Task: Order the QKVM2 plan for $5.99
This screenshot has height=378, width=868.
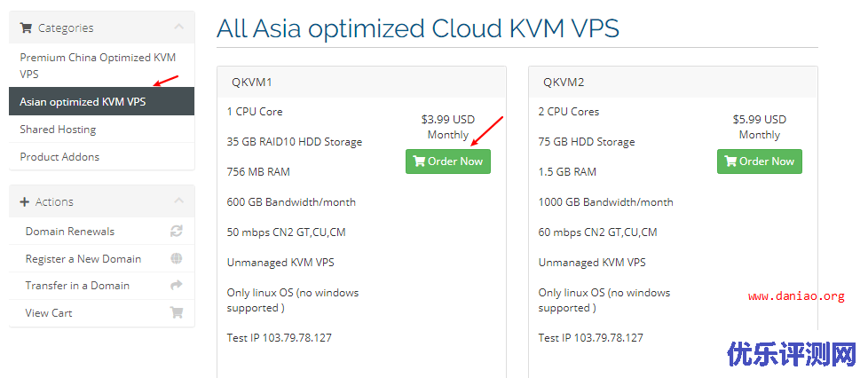Action: 760,161
